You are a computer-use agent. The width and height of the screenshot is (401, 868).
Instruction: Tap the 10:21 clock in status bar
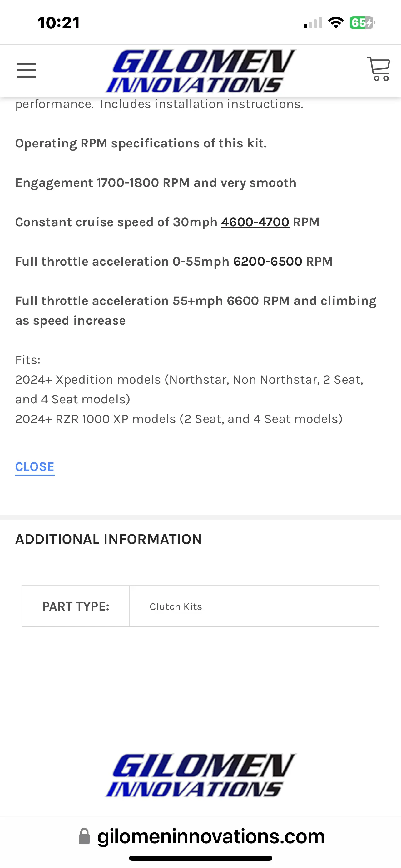click(x=59, y=23)
